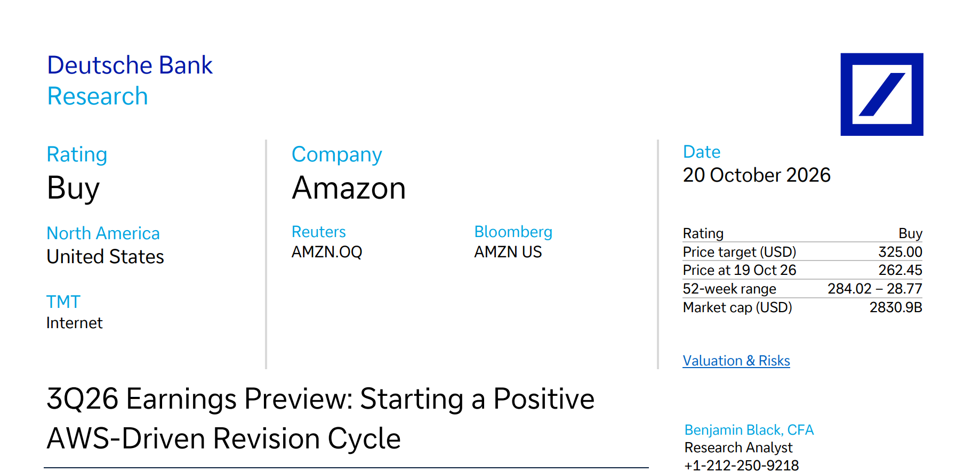Click the Deutsche Bank slash logo
The width and height of the screenshot is (980, 472).
point(882,94)
